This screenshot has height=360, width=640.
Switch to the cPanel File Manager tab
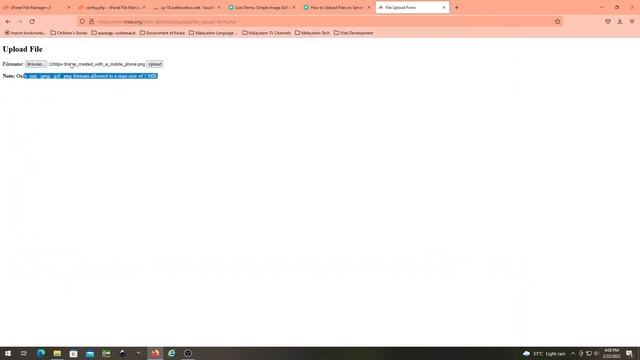(x=36, y=7)
